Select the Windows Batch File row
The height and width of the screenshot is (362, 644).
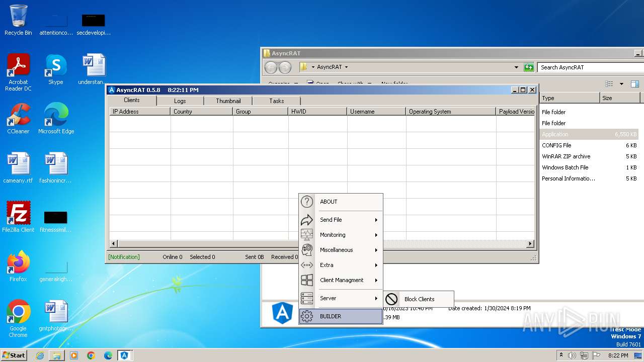click(x=589, y=167)
